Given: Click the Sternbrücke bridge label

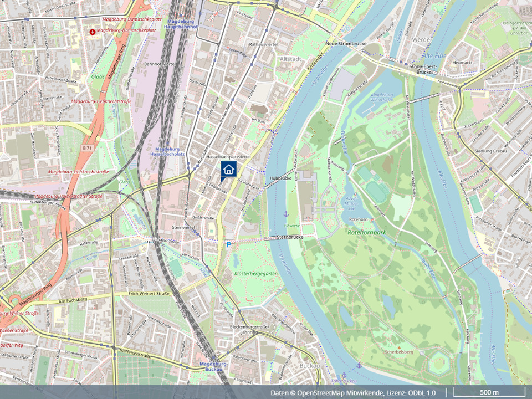Looking at the screenshot, I should [290, 237].
